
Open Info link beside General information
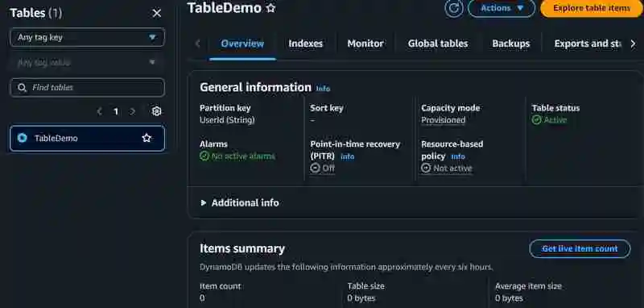coord(323,89)
